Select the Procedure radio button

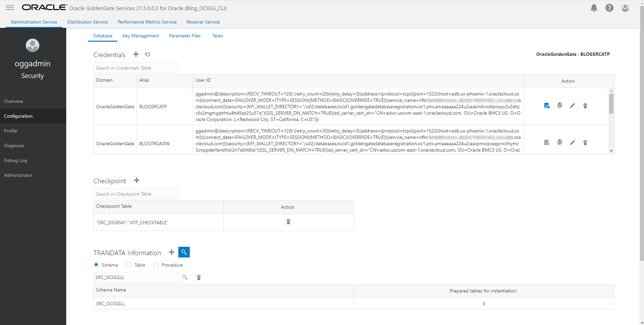point(156,265)
